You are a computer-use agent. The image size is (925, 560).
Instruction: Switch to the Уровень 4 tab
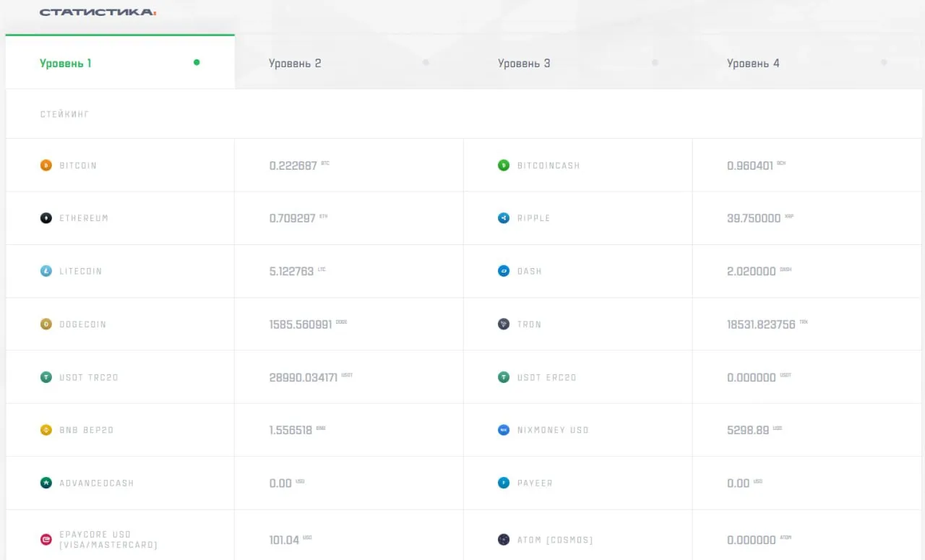pyautogui.click(x=807, y=62)
